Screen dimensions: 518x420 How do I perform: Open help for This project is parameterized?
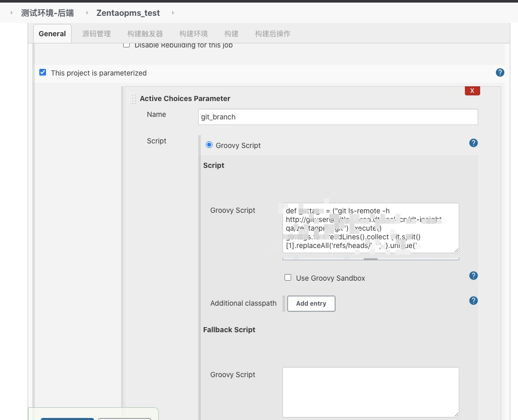click(x=500, y=72)
